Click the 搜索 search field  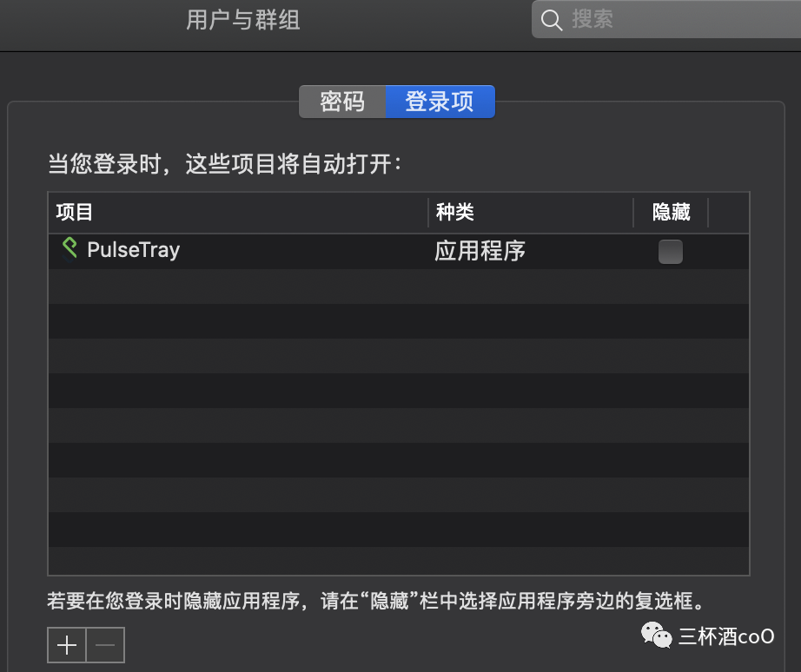666,19
